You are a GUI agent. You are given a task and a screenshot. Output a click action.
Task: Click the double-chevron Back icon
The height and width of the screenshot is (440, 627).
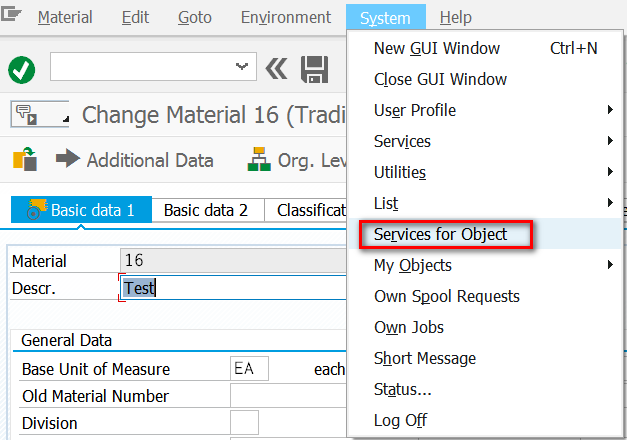276,69
